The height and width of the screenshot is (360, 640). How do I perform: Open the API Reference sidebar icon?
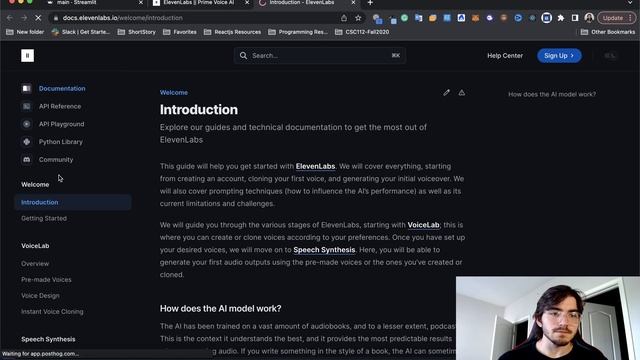click(x=27, y=106)
